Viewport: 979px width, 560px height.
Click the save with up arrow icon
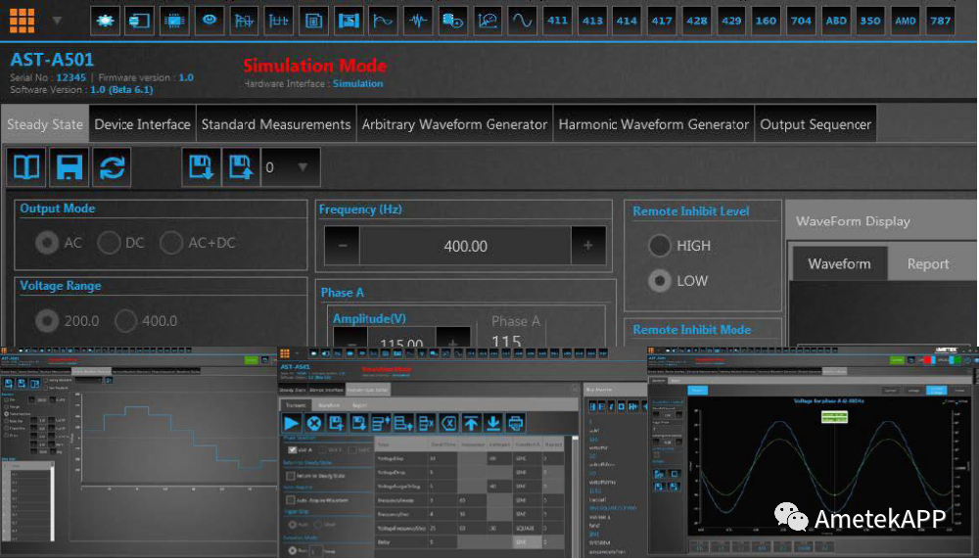coord(241,167)
